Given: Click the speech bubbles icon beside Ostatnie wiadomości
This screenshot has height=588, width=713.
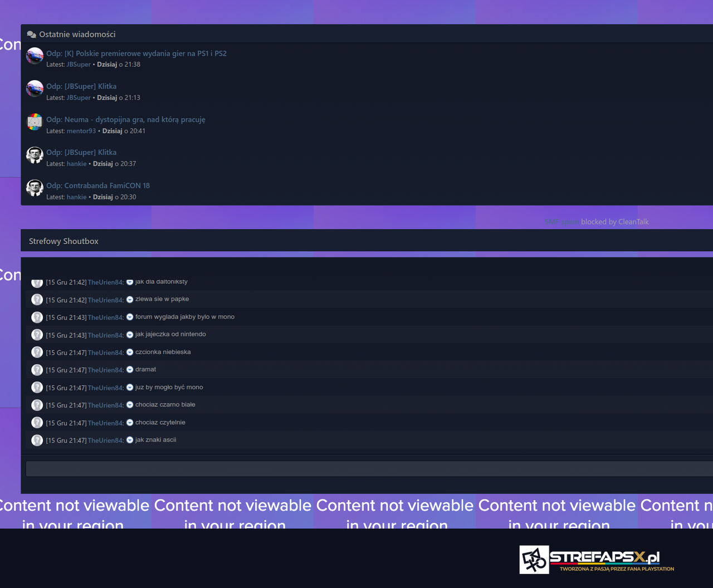Looking at the screenshot, I should tap(32, 35).
